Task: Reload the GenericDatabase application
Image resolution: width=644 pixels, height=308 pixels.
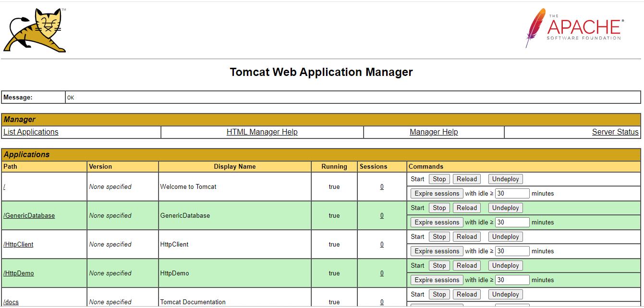Action: pyautogui.click(x=467, y=208)
